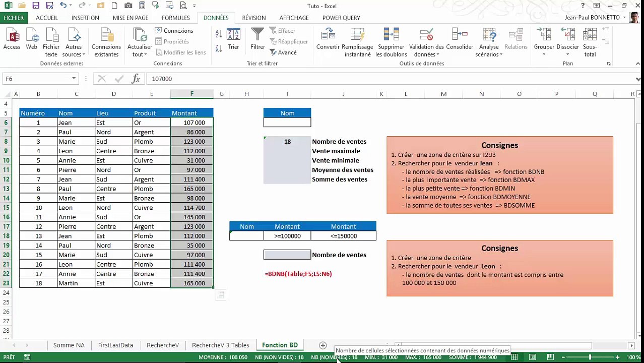Add a new sheet with plus icon

pos(323,345)
